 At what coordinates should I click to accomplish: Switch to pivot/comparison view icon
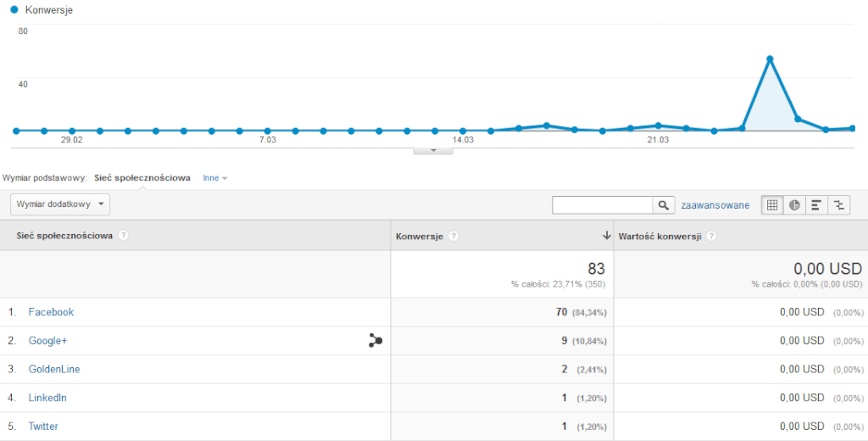[x=839, y=205]
